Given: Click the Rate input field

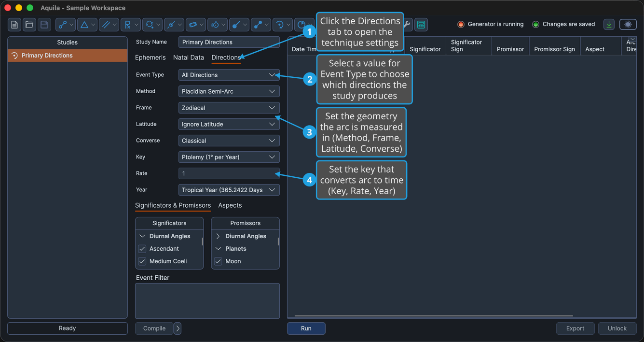Looking at the screenshot, I should 229,173.
